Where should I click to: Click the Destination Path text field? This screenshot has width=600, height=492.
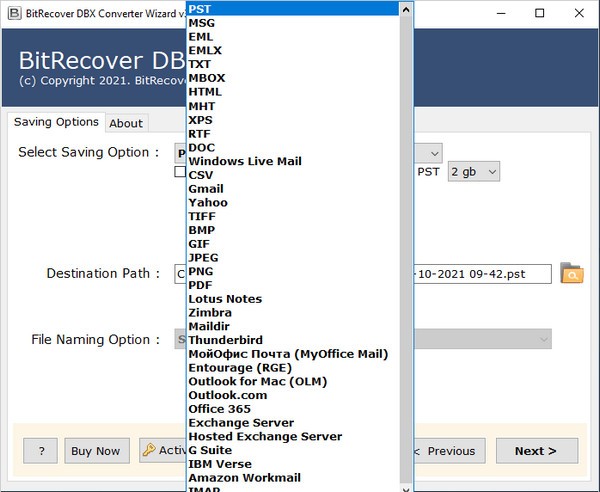[x=480, y=274]
